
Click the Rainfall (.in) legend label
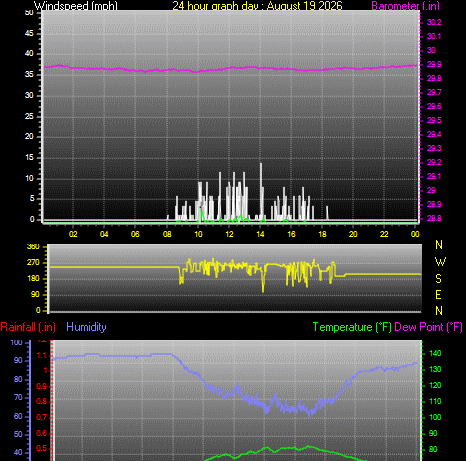coord(28,327)
